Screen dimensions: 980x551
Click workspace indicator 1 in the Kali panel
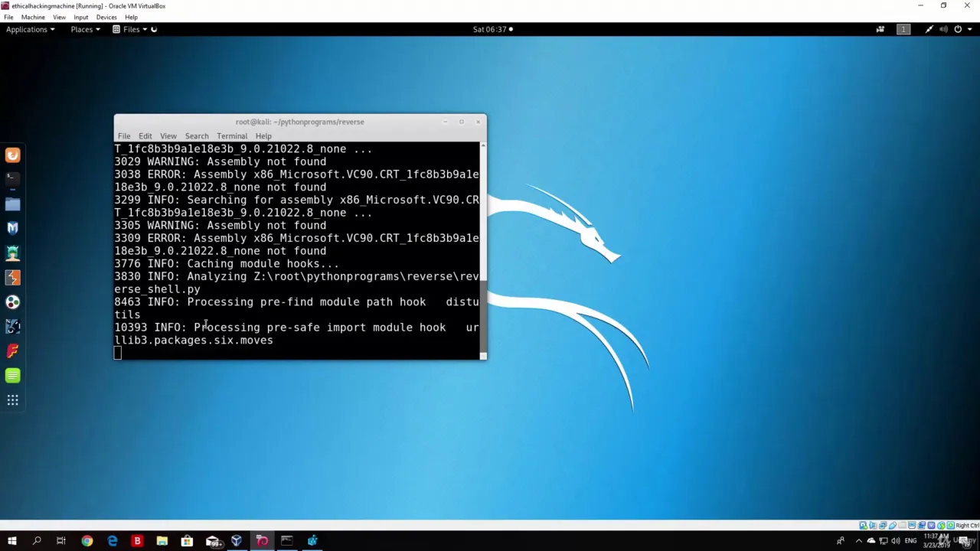903,29
